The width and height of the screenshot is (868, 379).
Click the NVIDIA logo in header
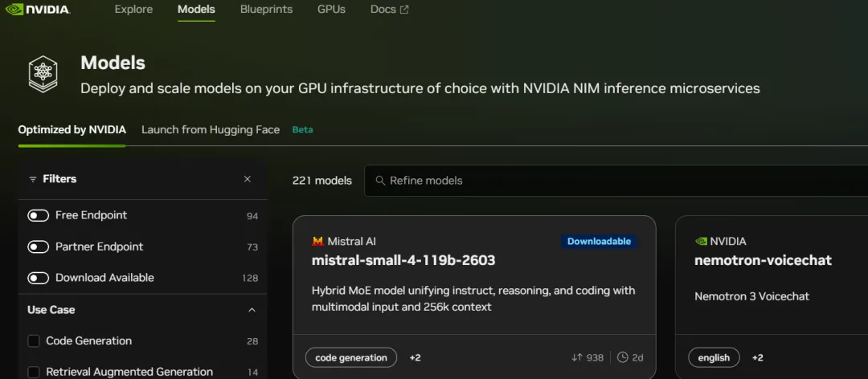pos(37,10)
